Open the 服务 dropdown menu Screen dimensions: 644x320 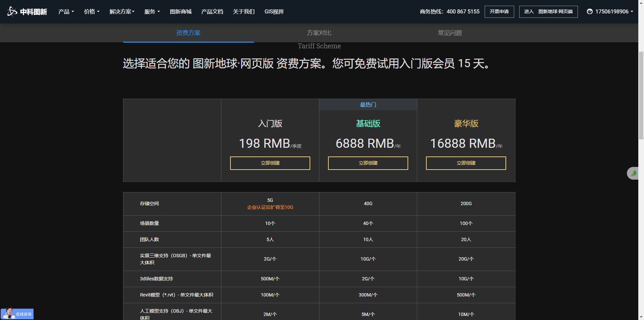tap(152, 12)
